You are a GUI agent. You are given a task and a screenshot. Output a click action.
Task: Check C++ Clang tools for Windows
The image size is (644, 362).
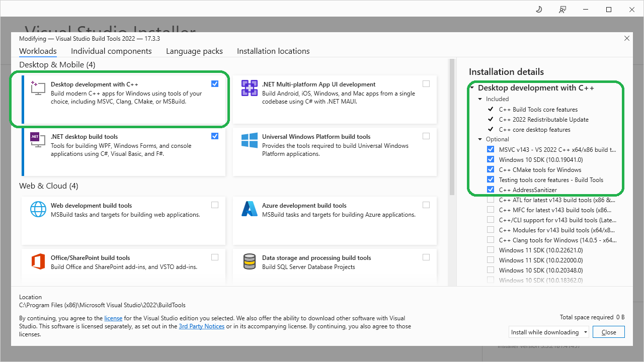tap(491, 240)
